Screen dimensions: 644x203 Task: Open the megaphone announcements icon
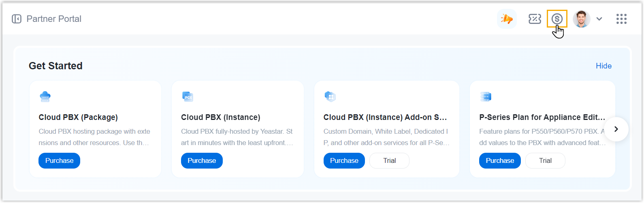click(x=507, y=19)
